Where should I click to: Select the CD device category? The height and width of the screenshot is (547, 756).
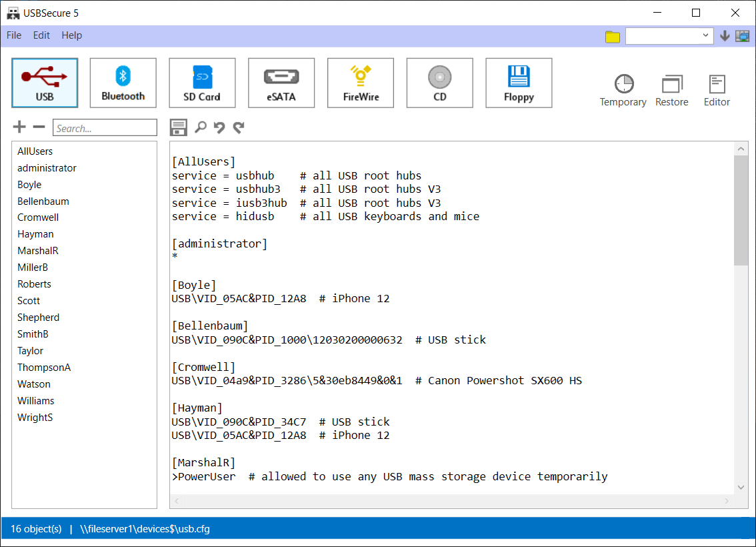[x=440, y=83]
